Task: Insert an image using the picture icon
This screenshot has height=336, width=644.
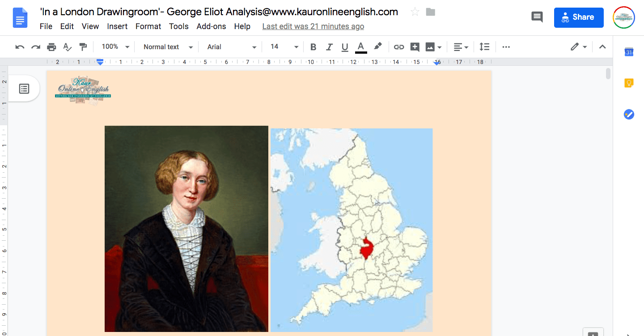Action: coord(430,47)
